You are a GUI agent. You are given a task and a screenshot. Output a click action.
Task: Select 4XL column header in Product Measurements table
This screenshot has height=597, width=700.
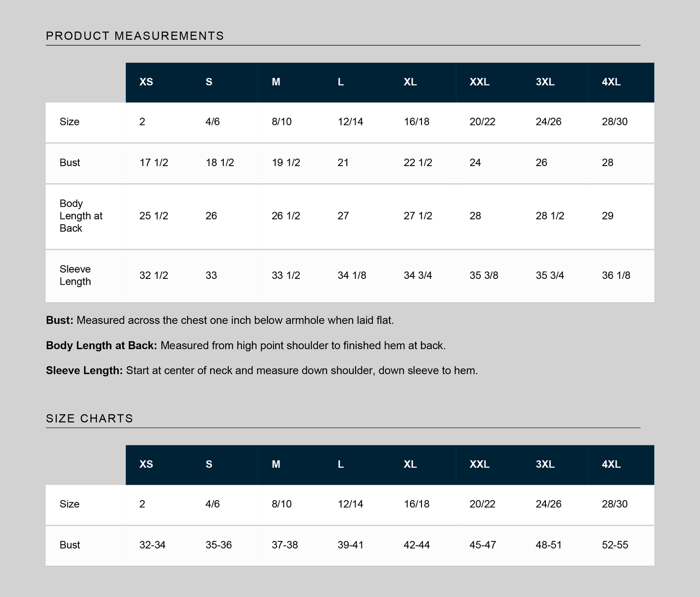(x=611, y=82)
